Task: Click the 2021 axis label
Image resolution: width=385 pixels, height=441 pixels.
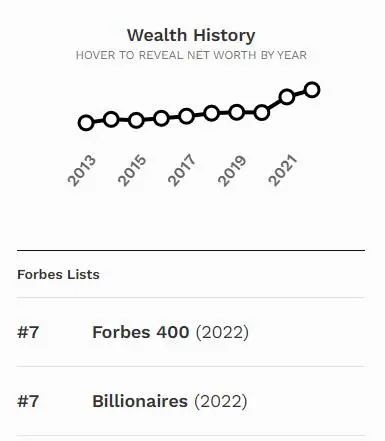Action: pyautogui.click(x=283, y=170)
